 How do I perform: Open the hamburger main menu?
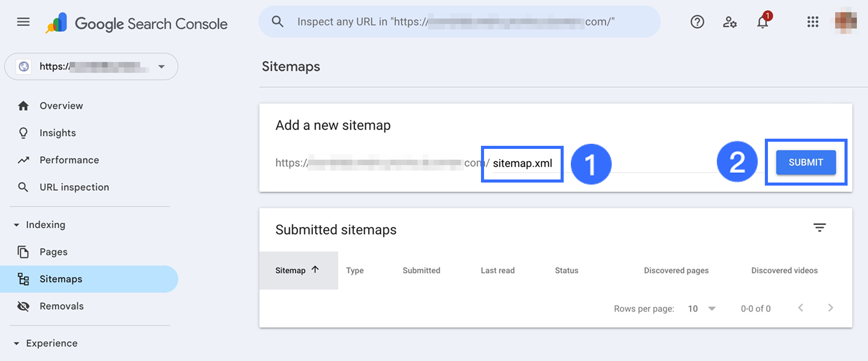tap(23, 22)
